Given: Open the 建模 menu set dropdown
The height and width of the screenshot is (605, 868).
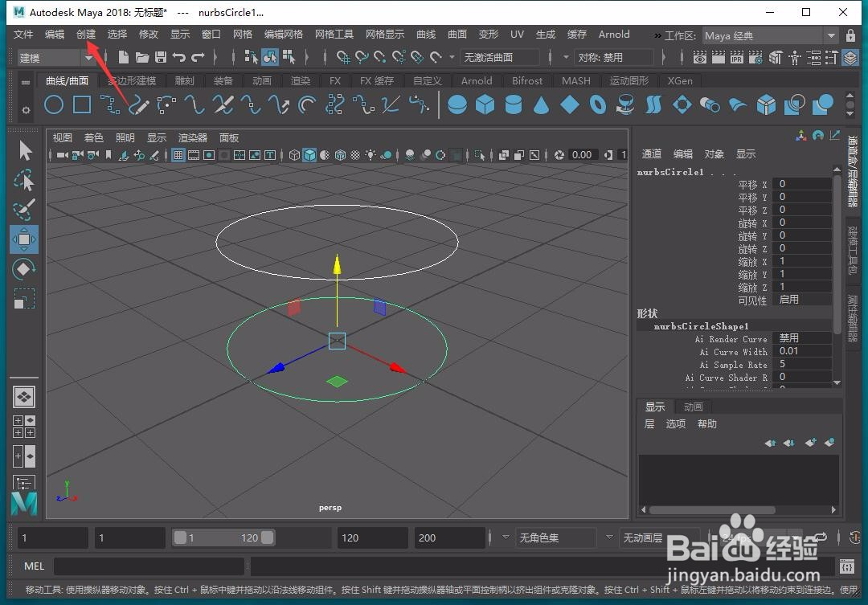Looking at the screenshot, I should tap(55, 58).
